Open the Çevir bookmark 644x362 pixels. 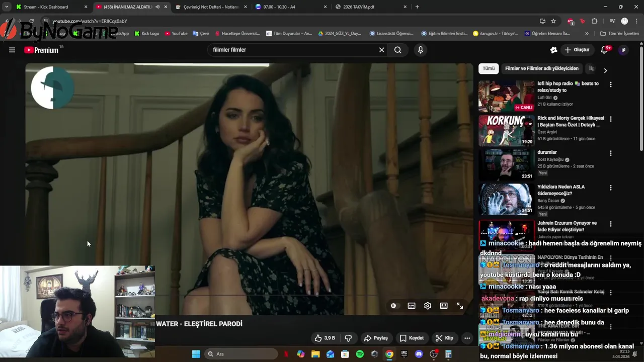tap(201, 34)
